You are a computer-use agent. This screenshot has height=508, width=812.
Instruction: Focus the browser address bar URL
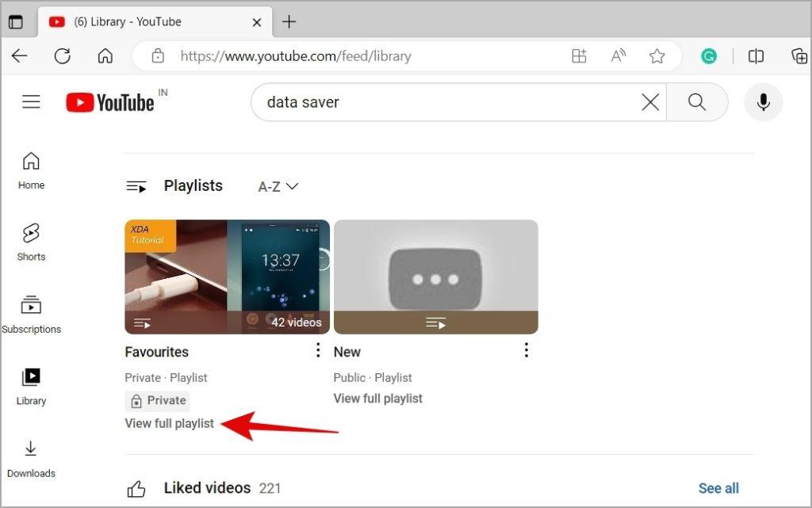296,55
